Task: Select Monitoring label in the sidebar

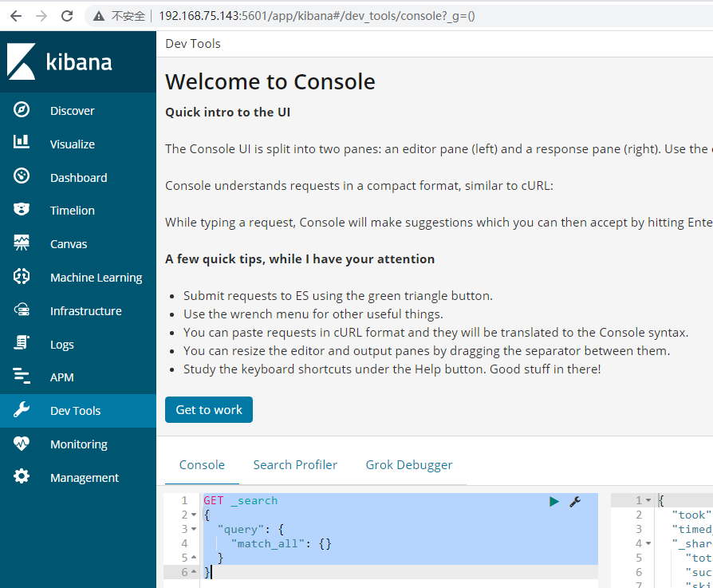Action: [x=79, y=444]
